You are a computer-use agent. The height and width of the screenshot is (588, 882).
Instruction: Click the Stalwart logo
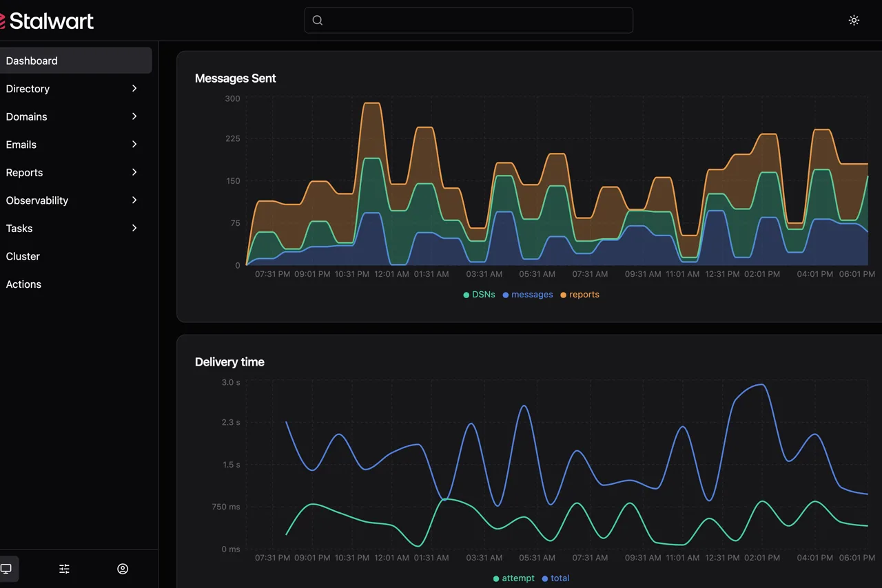pos(47,21)
